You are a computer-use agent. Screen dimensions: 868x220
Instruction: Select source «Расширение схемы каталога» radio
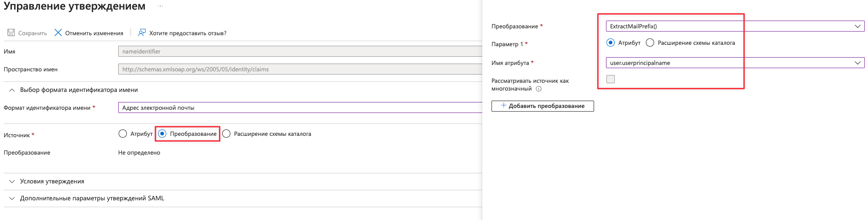coord(226,134)
